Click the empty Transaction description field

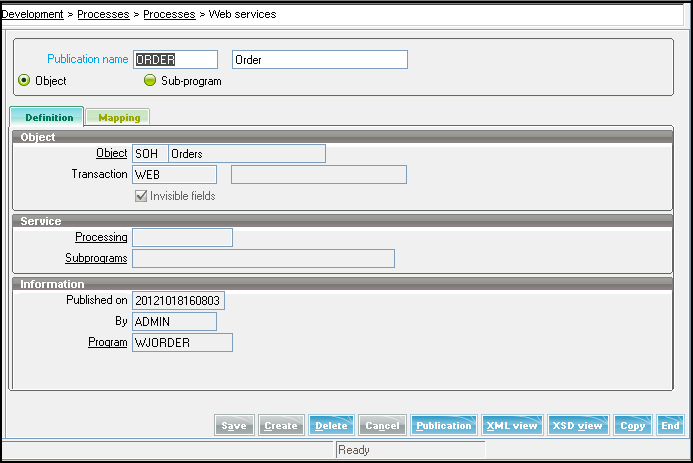point(319,175)
